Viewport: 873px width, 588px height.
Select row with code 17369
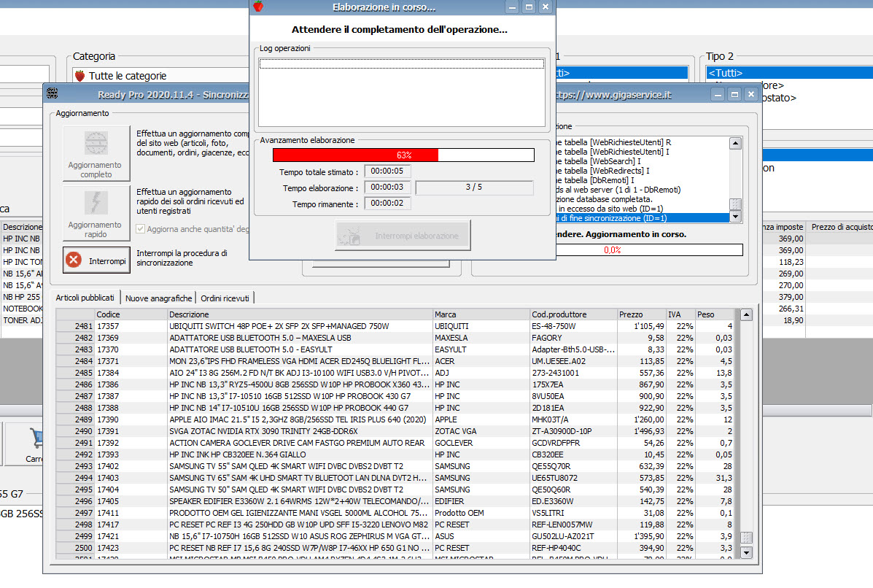395,338
